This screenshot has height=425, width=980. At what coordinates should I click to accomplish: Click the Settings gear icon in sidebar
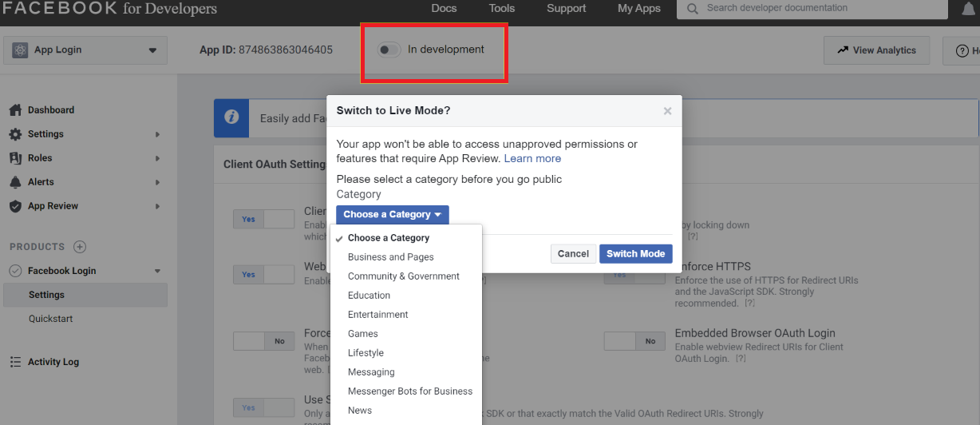point(15,134)
